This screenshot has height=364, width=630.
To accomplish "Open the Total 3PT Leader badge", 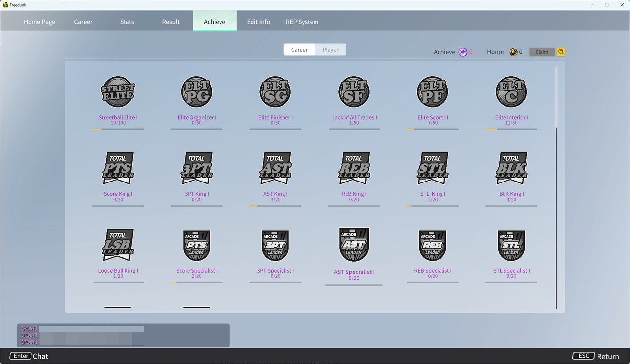I will pos(197,168).
